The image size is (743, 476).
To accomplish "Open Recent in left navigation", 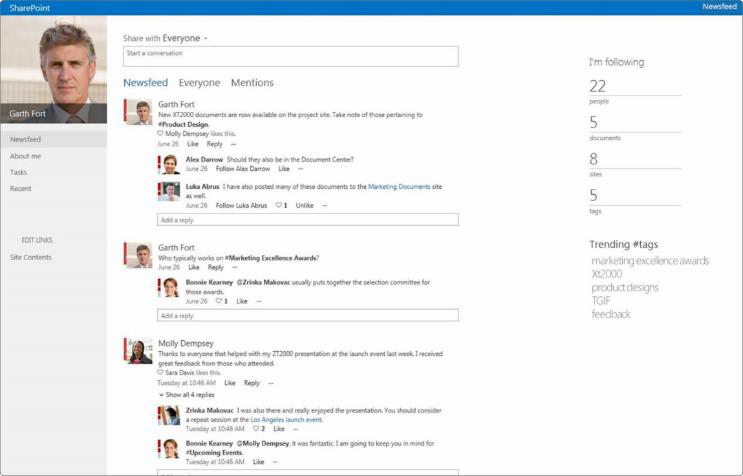I will (x=20, y=189).
